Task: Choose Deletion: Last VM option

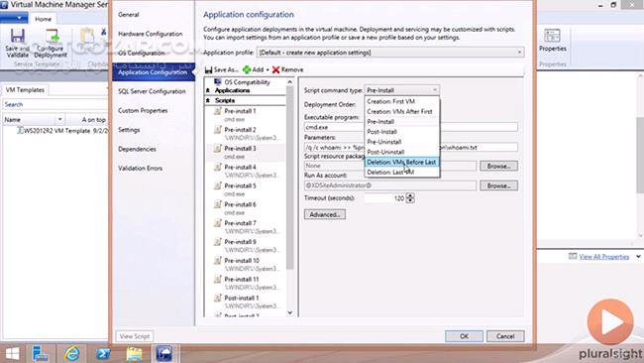Action: 401,173
